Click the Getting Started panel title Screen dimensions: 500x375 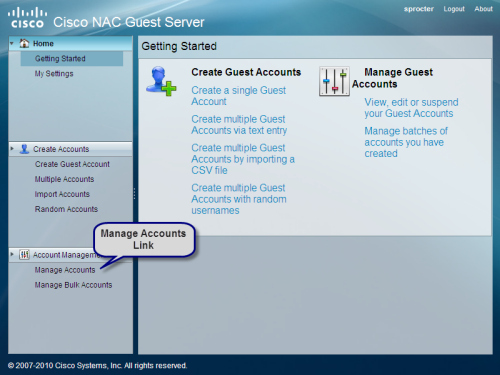click(179, 46)
